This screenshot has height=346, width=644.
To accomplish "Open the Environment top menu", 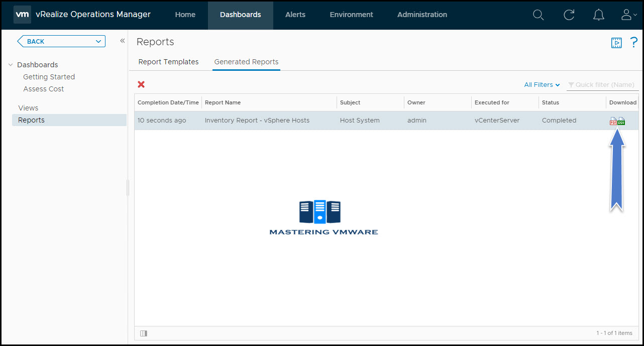I will click(x=352, y=15).
